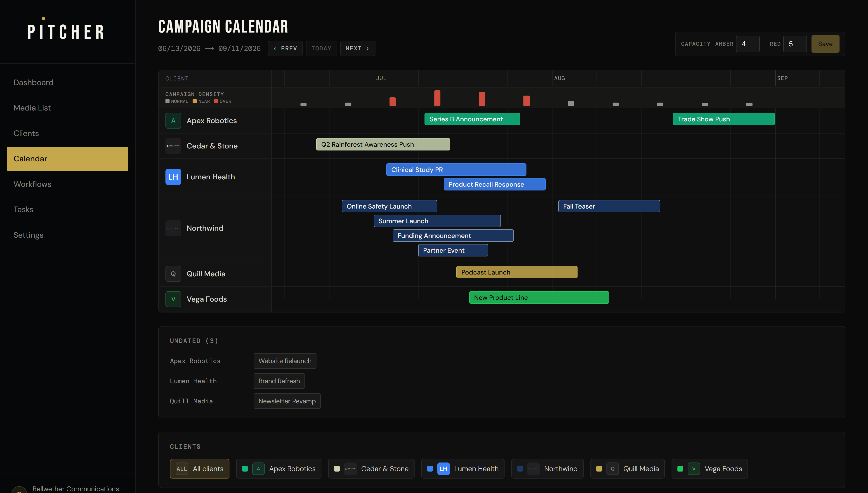The height and width of the screenshot is (493, 868).
Task: Click Bellwether Communications account label
Action: click(x=75, y=489)
